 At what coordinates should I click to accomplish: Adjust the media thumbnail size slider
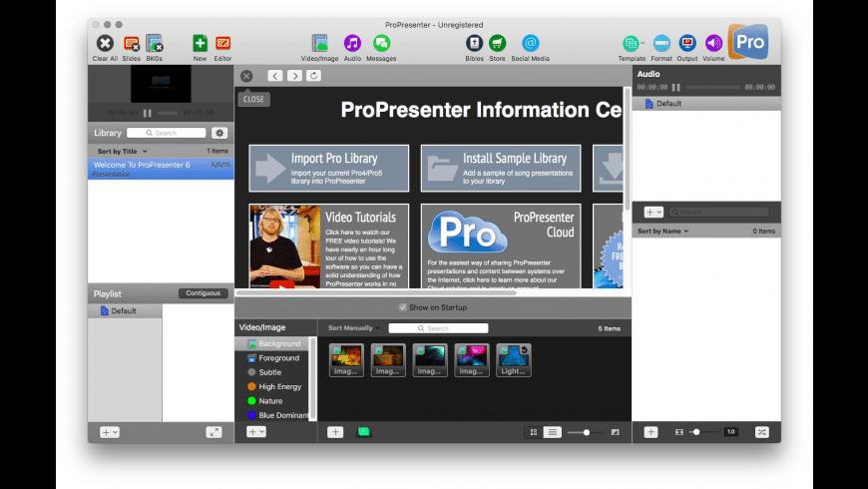586,432
